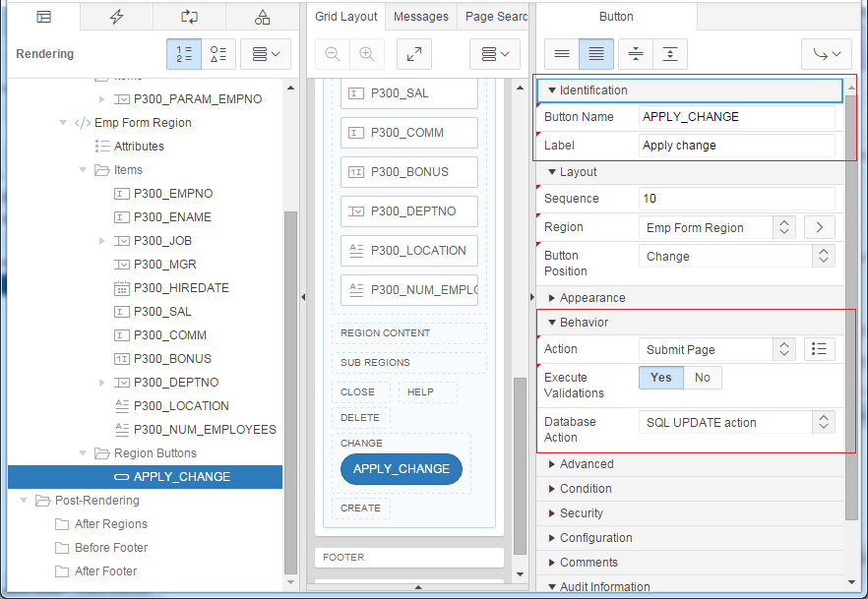Collapse the Emp Form Region node

point(63,123)
